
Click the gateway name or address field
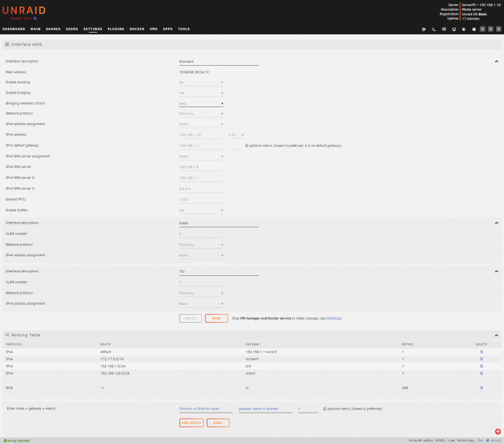(x=265, y=409)
